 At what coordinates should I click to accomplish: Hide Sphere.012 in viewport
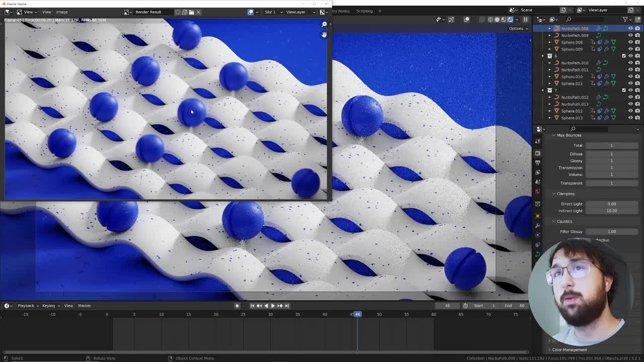[630, 111]
